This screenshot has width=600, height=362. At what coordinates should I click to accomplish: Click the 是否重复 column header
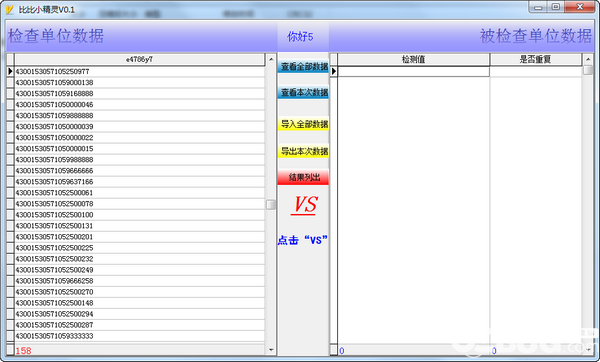[536, 59]
